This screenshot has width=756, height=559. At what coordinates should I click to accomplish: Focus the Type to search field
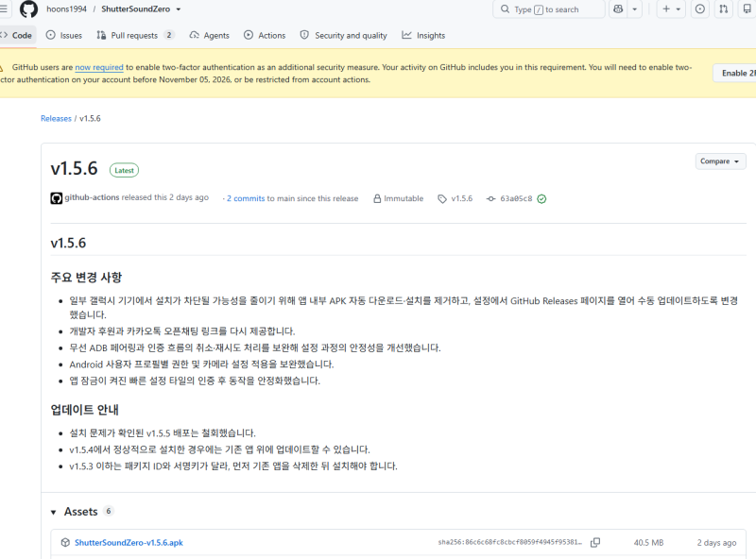(x=549, y=9)
